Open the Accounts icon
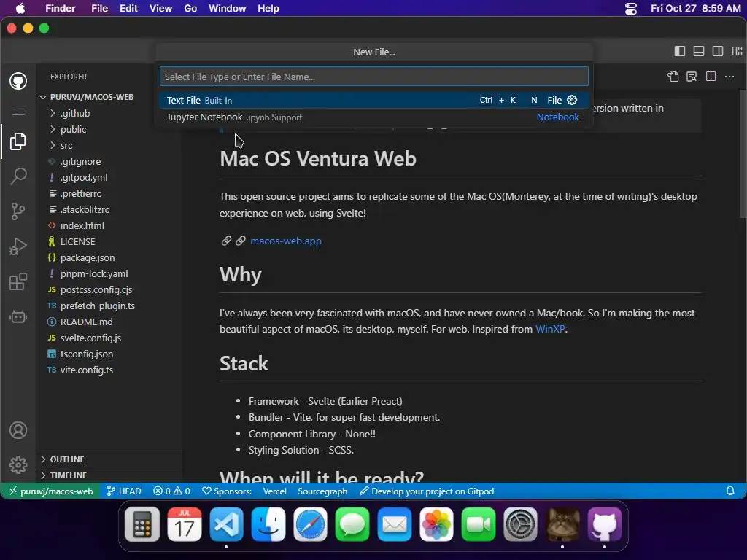Viewport: 747px width, 560px height. coord(18,430)
